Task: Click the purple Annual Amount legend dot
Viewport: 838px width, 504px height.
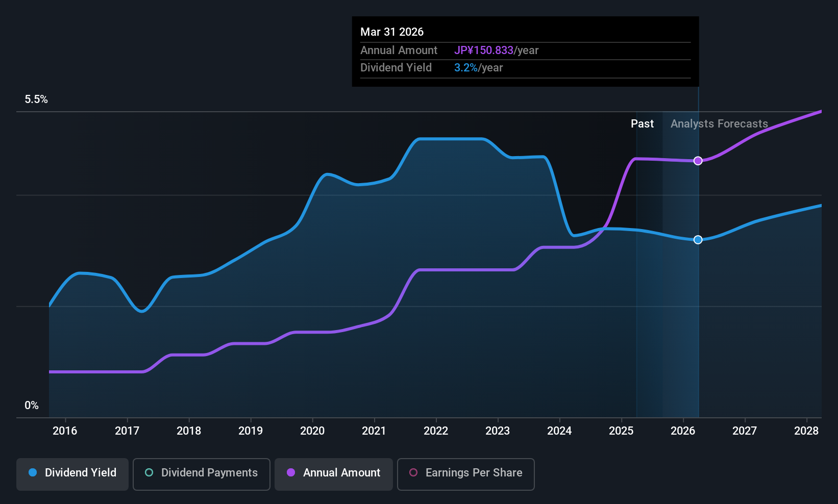Action: 291,472
